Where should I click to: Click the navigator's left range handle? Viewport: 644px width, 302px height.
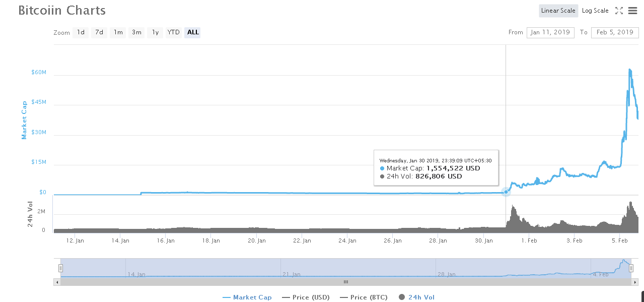click(60, 268)
